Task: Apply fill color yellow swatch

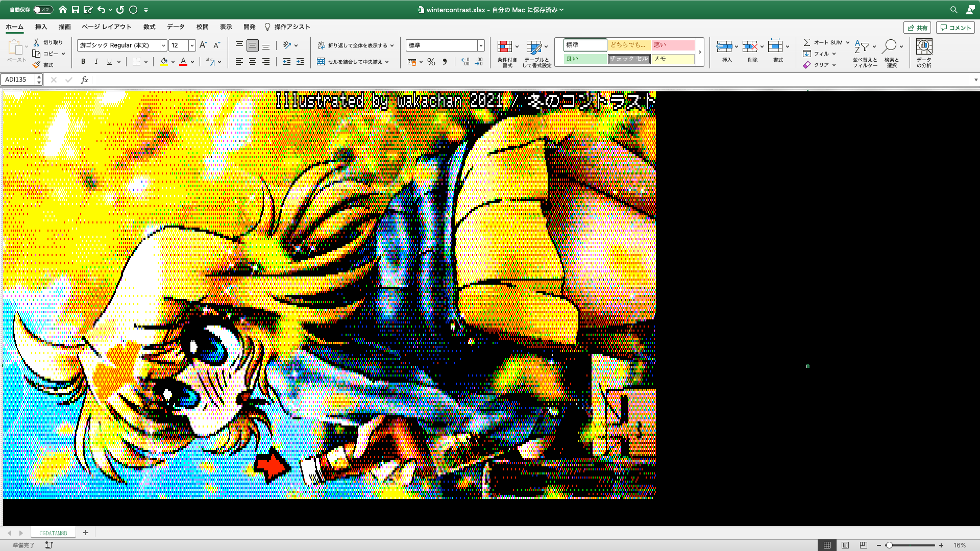Action: pyautogui.click(x=164, y=62)
